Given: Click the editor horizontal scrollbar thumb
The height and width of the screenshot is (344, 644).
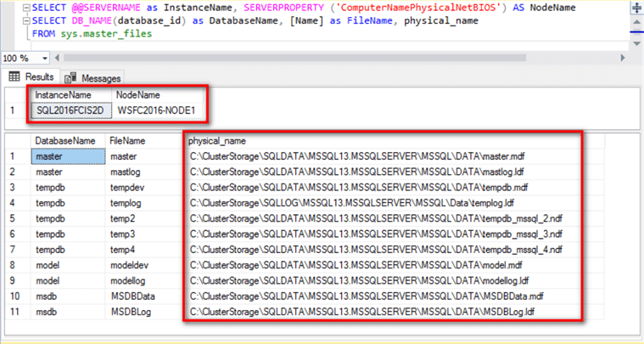Looking at the screenshot, I should pos(294,58).
